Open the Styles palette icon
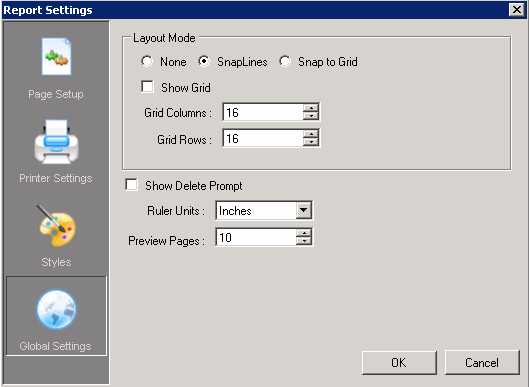Viewport: 529px width, 387px height. click(x=56, y=225)
